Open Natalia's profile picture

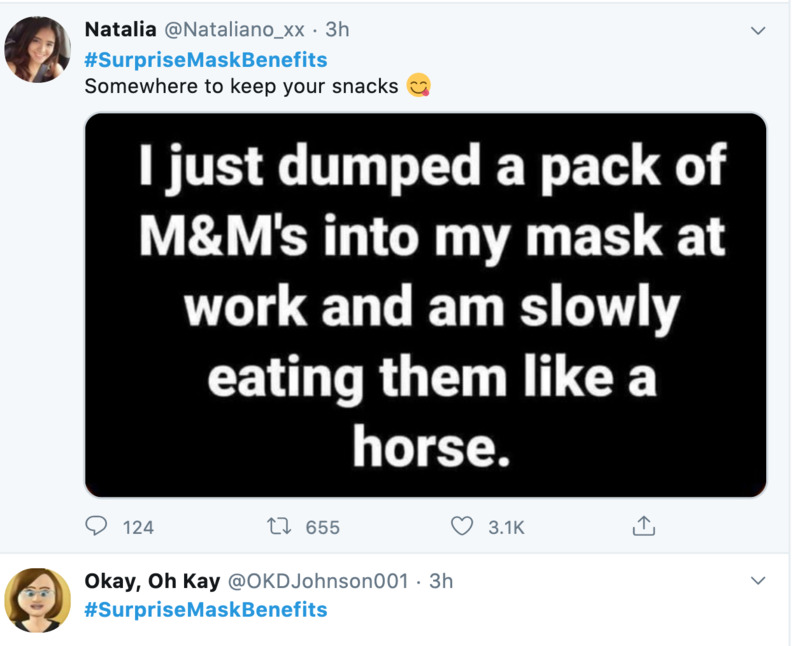[x=38, y=49]
